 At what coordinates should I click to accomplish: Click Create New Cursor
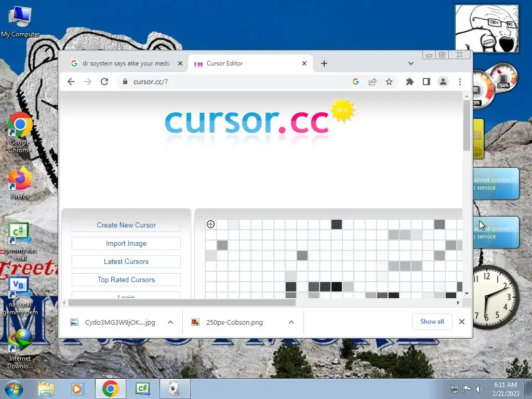pos(126,225)
